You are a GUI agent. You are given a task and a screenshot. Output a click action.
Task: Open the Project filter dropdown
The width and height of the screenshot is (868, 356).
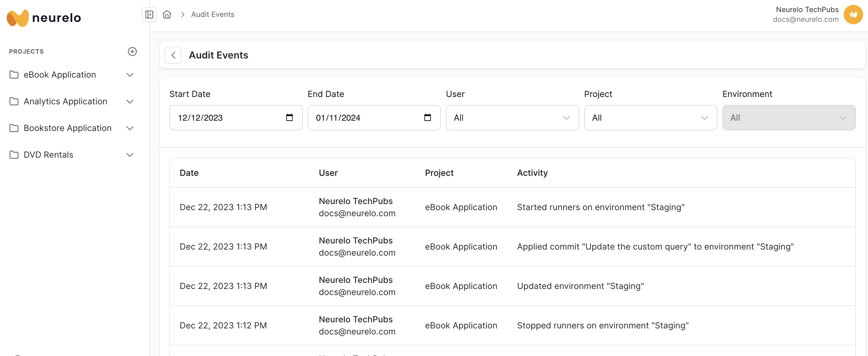click(650, 118)
